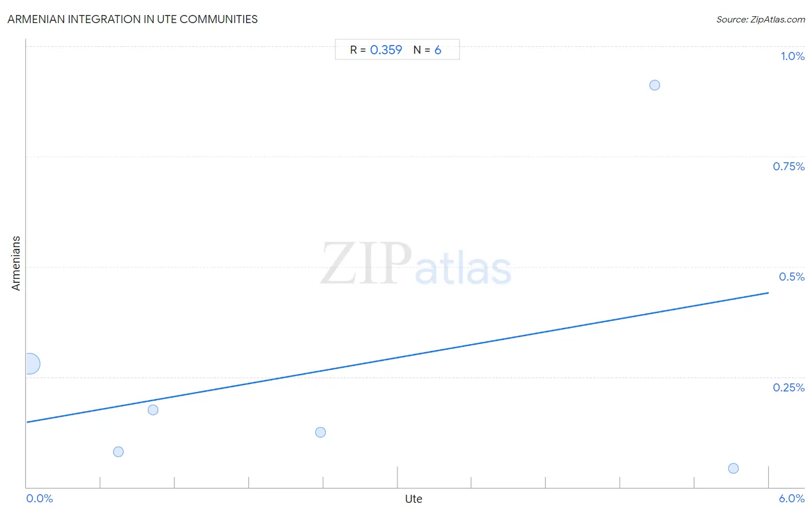Screen dimensions: 812x515
Task: Click the 1.0% y-axis tick label
Action: tap(792, 56)
